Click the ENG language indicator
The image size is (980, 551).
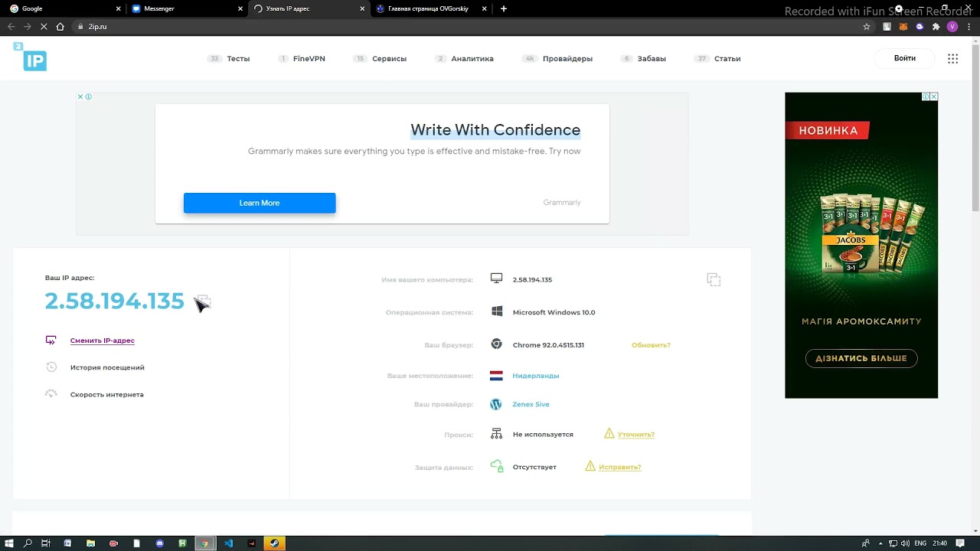point(920,543)
